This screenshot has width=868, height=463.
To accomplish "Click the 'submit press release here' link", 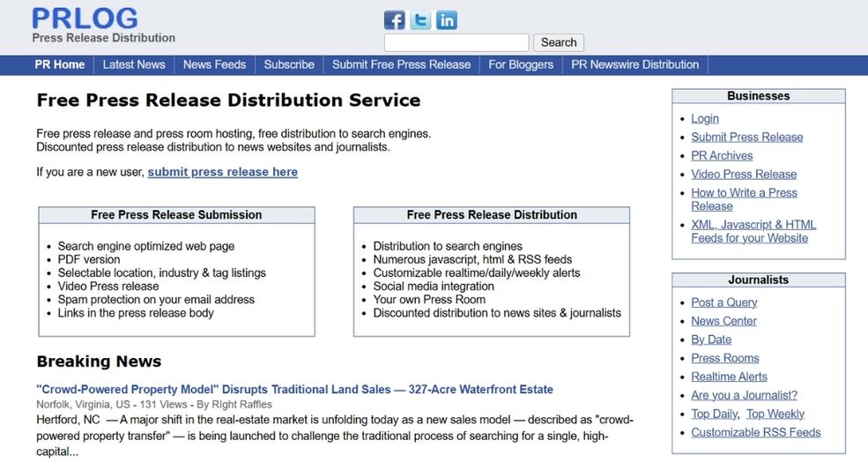I will [x=222, y=172].
